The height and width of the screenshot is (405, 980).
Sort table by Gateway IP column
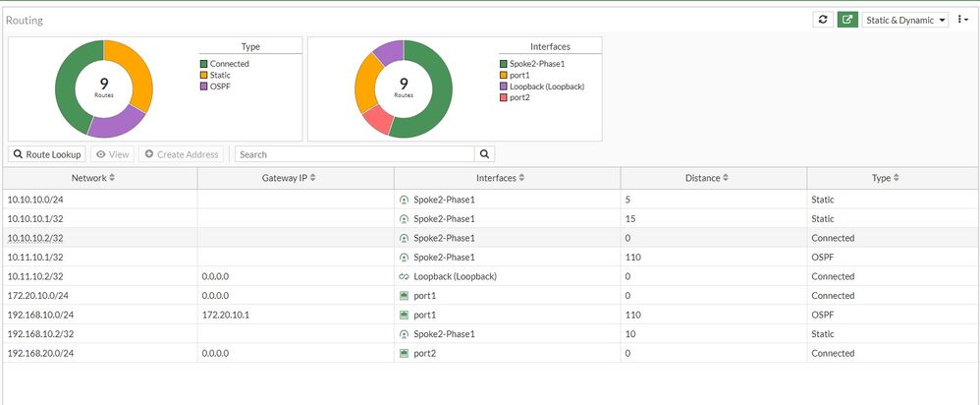click(289, 178)
